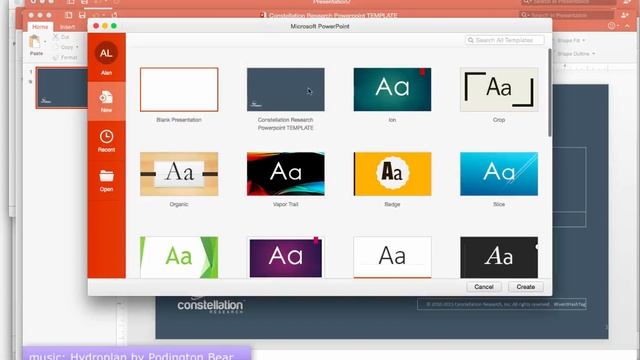
Task: Open the Shape Fill dropdown
Action: [571, 40]
